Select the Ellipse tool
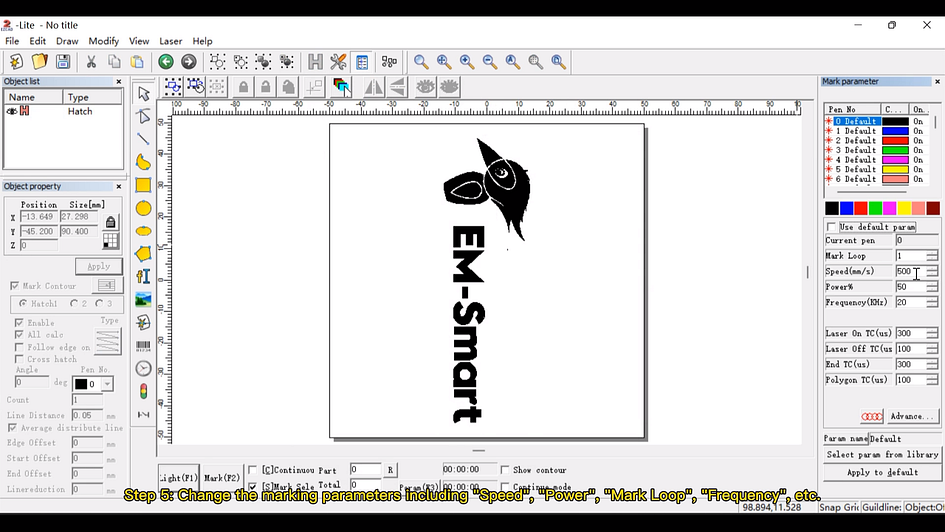Viewport: 945px width, 532px height. click(x=143, y=231)
